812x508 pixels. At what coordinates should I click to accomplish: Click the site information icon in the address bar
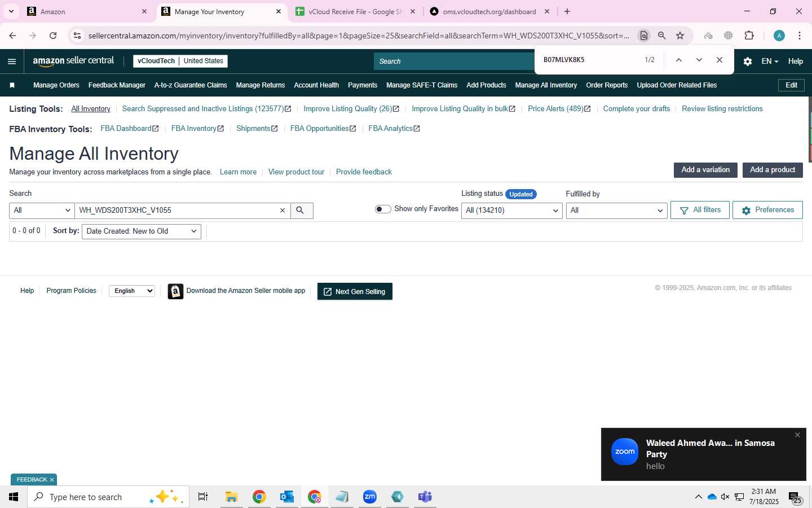click(x=77, y=36)
